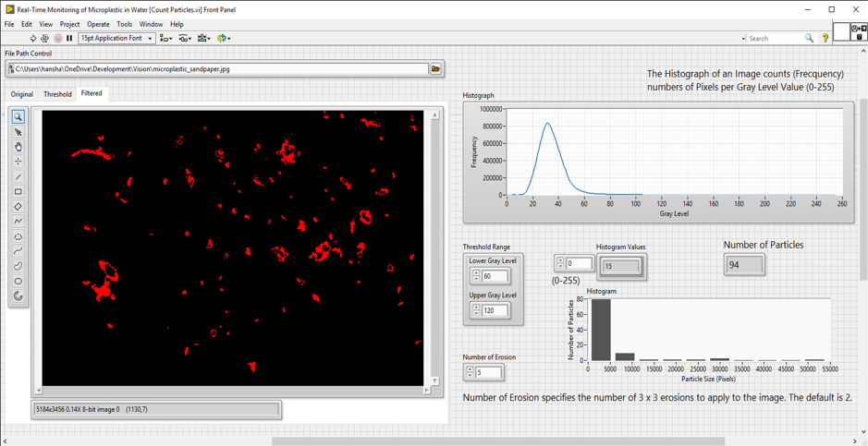Click the Number of Erosion value field
This screenshot has height=446, width=868.
click(x=489, y=373)
